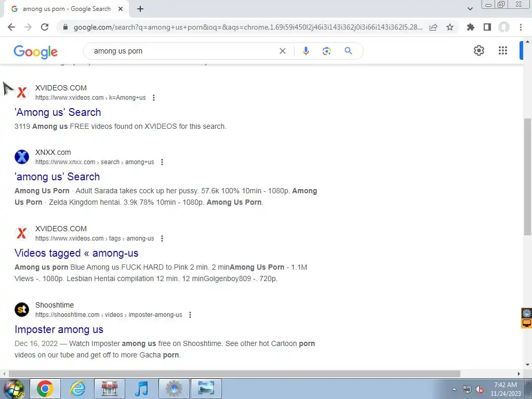Clear the Google search box text
Viewport: 532px width, 399px height.
282,51
